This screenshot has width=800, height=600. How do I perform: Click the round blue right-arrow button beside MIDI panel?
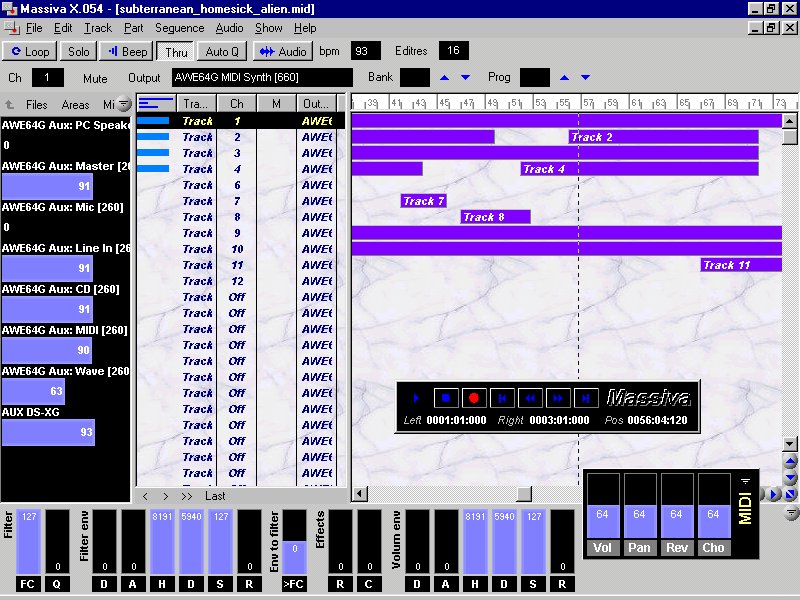[x=774, y=494]
